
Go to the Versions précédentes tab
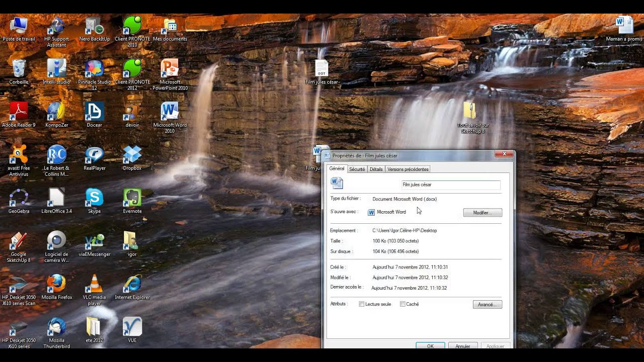click(408, 169)
